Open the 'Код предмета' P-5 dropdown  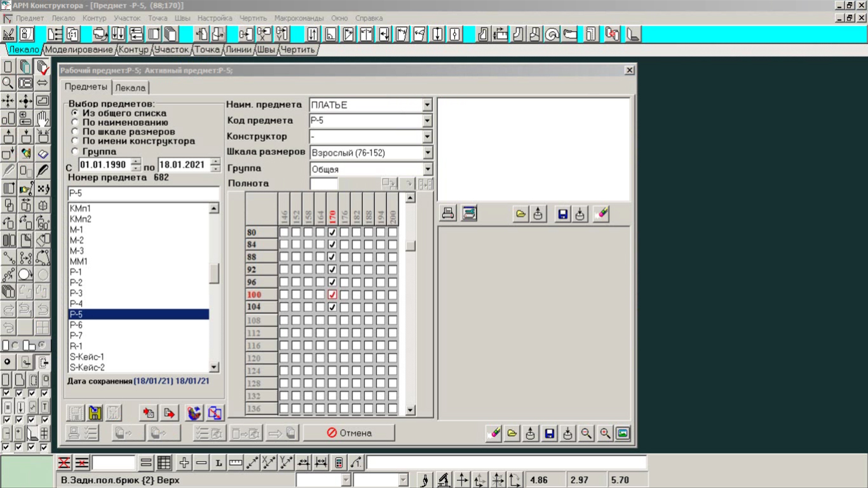pos(427,121)
